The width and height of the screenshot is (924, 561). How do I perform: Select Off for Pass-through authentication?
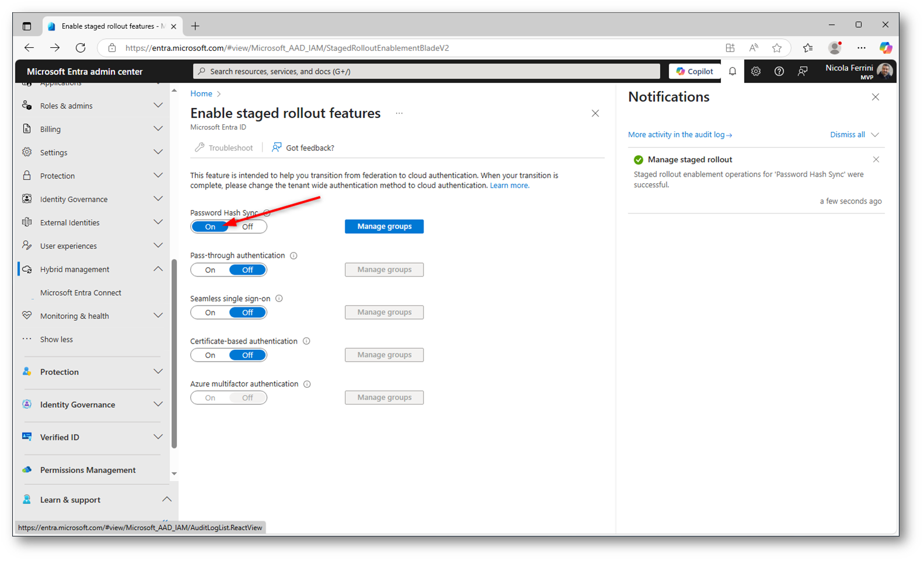pyautogui.click(x=248, y=270)
